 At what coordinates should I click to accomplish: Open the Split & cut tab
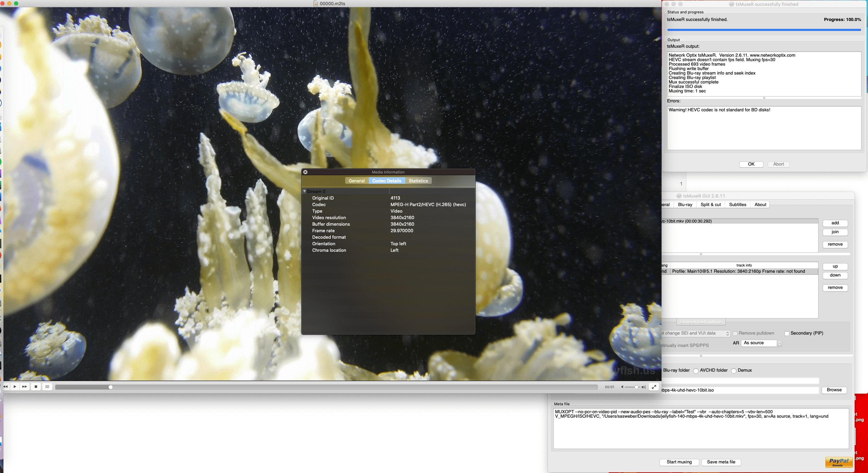pyautogui.click(x=711, y=204)
